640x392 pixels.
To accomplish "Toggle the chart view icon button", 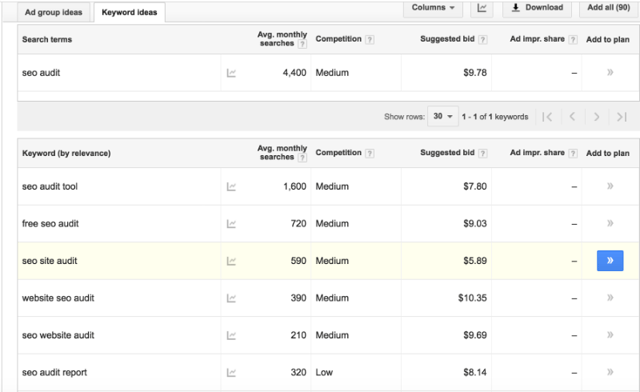I will [x=482, y=8].
